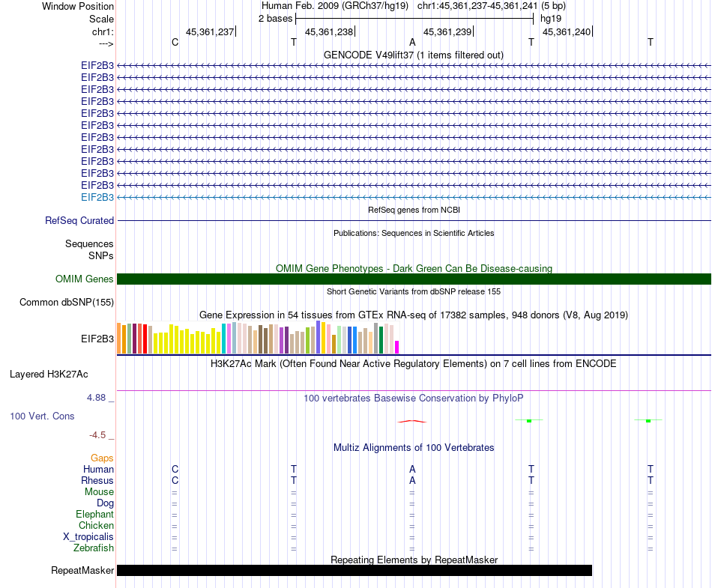
Task: Click position label 45,361,240
Action: pyautogui.click(x=567, y=31)
